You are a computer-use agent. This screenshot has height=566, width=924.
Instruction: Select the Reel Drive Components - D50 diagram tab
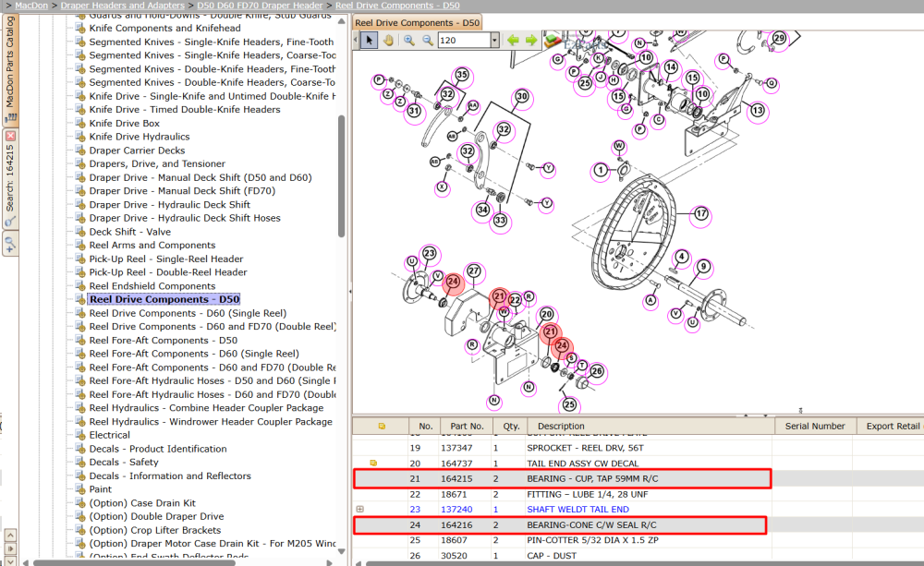click(418, 23)
